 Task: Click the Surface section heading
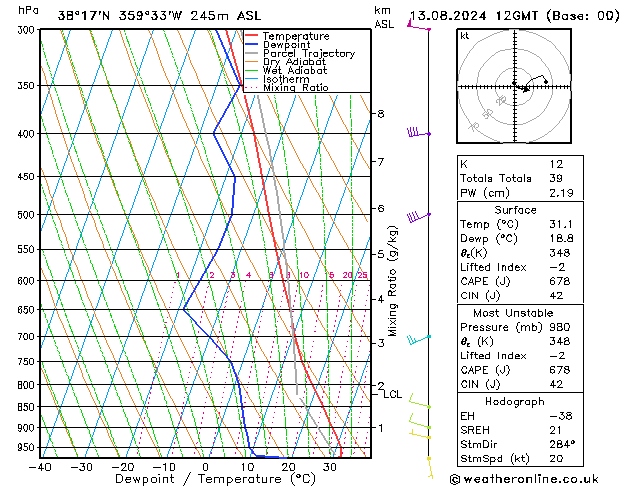(514, 210)
